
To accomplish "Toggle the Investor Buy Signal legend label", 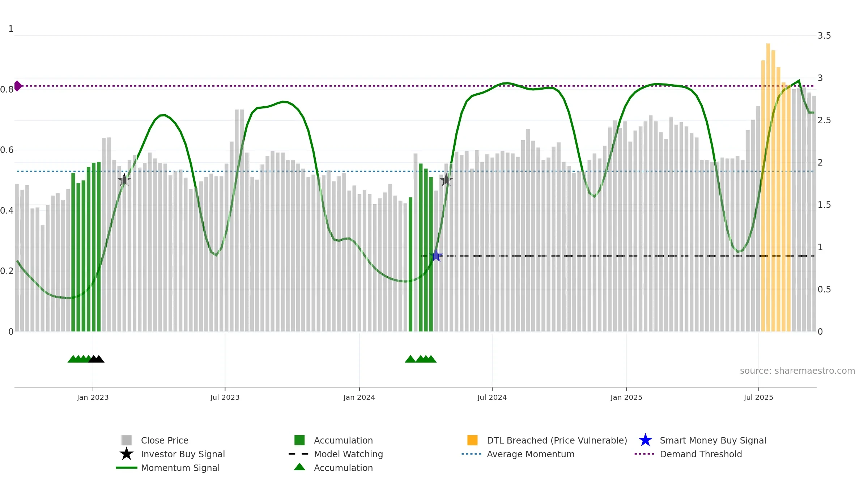I will coord(183,454).
